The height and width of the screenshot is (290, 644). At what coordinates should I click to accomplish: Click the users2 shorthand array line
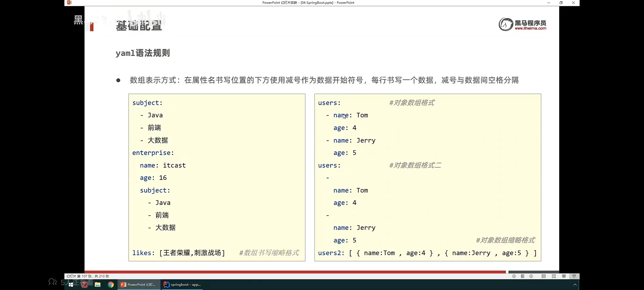(x=427, y=253)
